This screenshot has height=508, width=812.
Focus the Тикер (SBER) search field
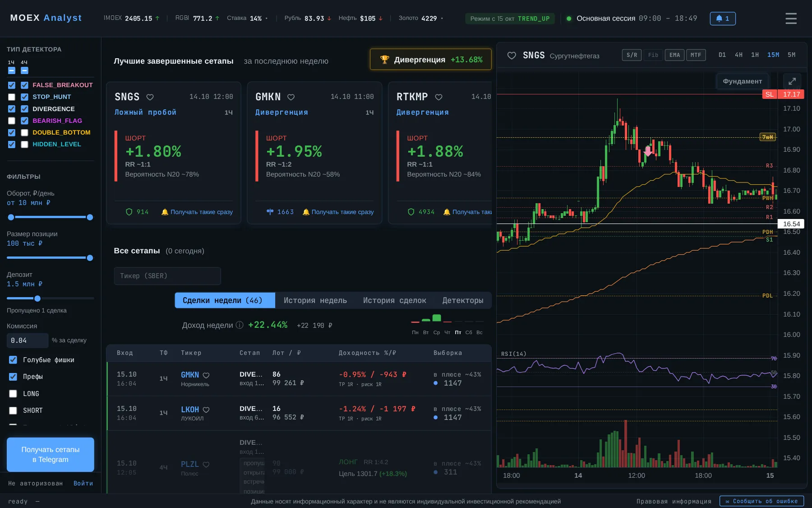pos(167,276)
